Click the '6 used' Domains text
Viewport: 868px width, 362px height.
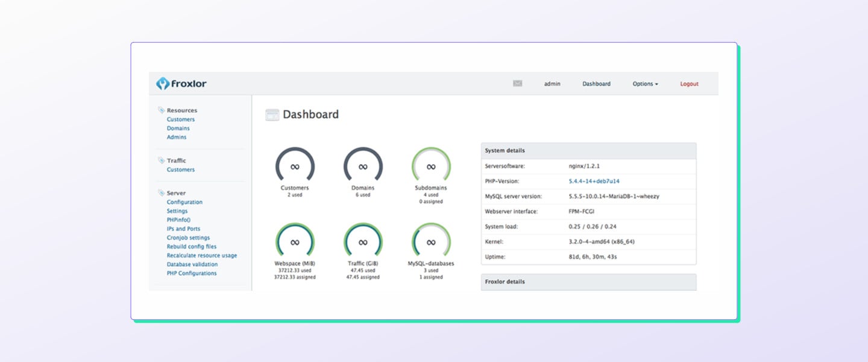[x=363, y=195]
